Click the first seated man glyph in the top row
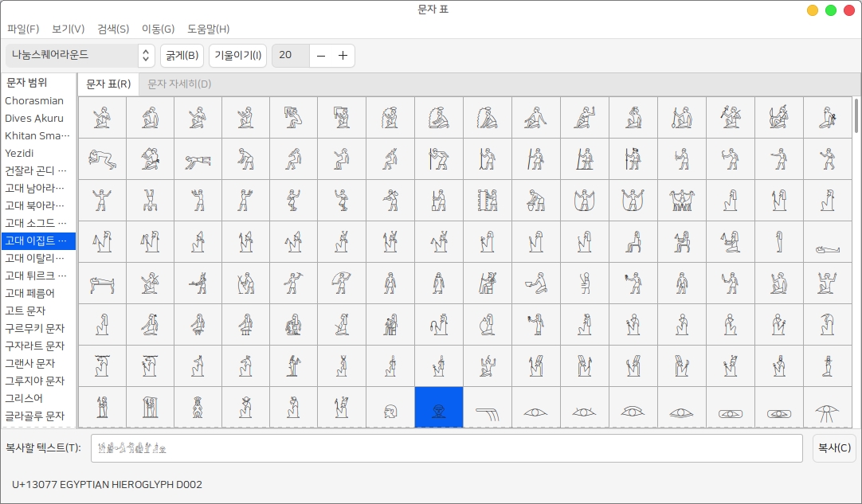This screenshot has width=862, height=504. point(101,117)
